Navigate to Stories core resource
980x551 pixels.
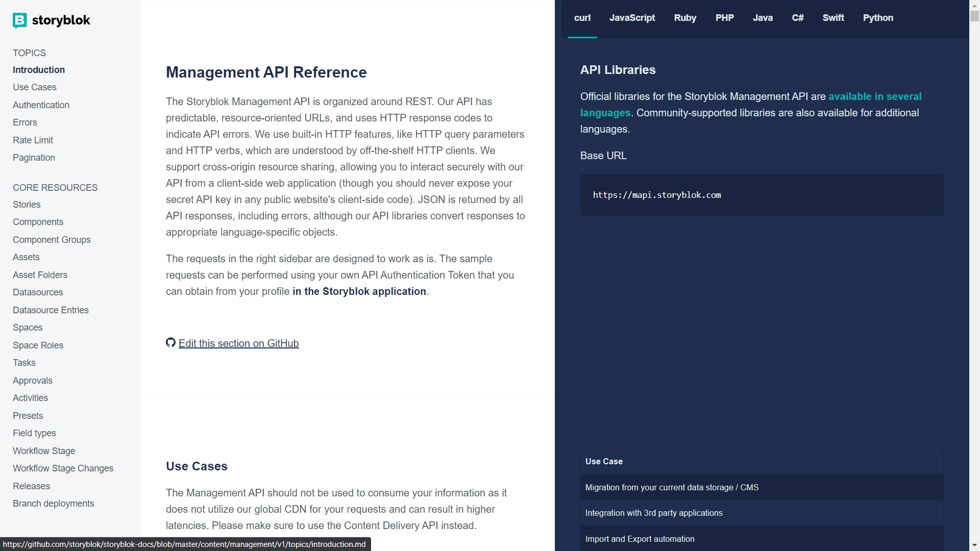27,205
